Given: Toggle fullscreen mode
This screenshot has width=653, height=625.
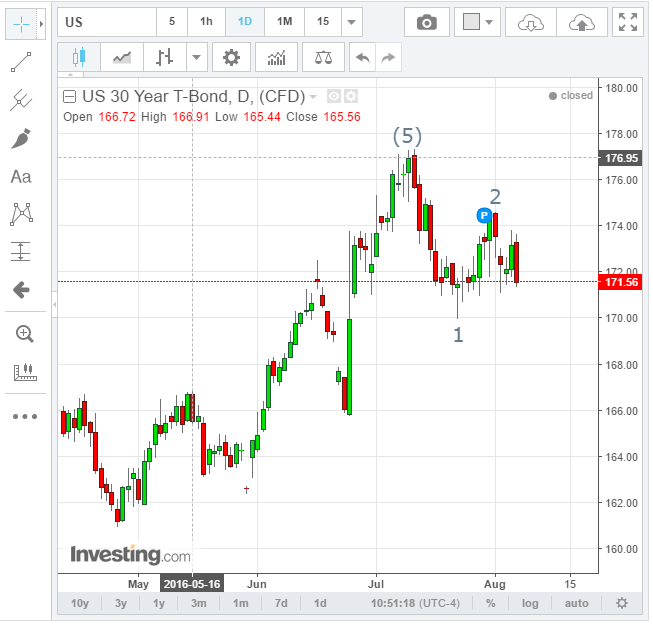Looking at the screenshot, I should [x=628, y=22].
